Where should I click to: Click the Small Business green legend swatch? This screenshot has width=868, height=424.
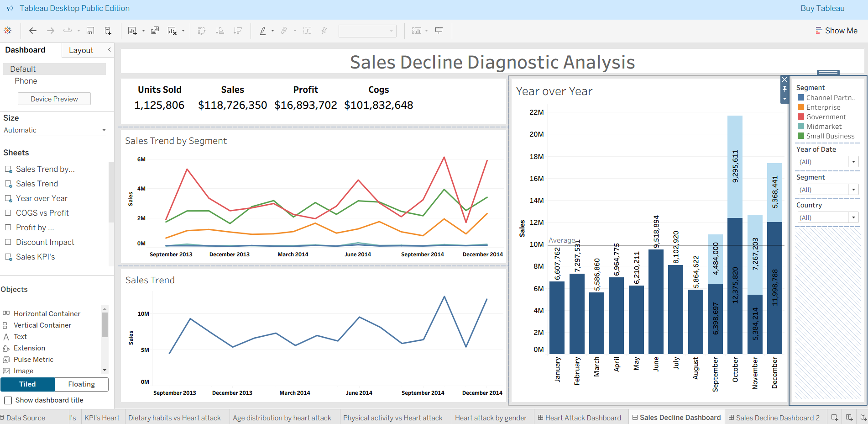[x=800, y=136]
